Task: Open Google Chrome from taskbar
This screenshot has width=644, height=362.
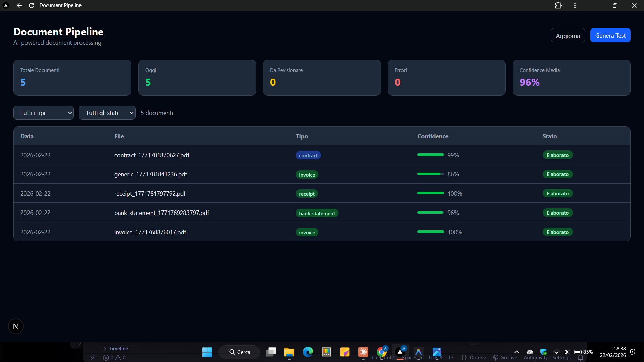Action: [381, 352]
